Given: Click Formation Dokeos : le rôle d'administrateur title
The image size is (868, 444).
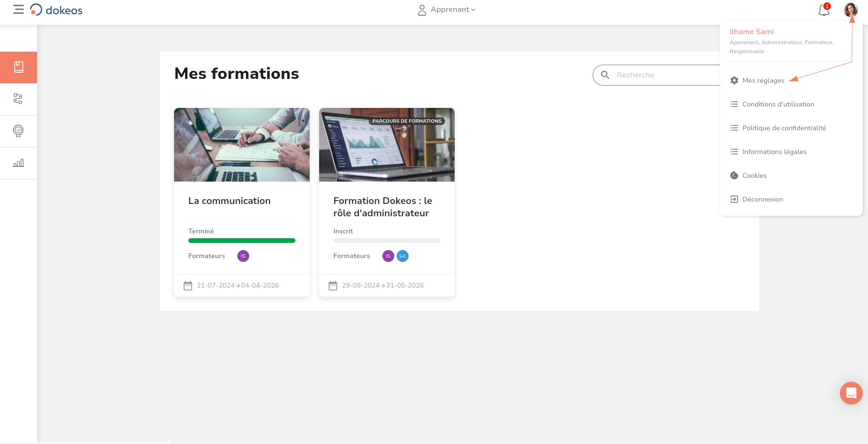Looking at the screenshot, I should tap(383, 207).
